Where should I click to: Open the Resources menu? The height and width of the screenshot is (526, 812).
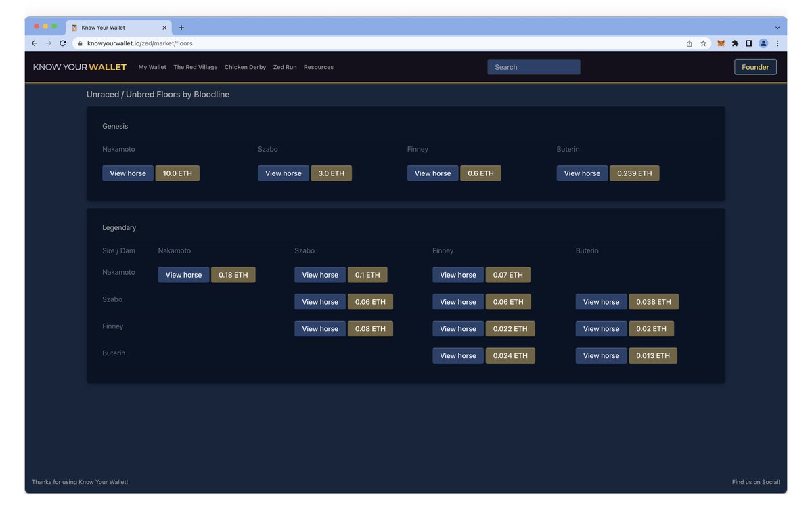[x=319, y=67]
